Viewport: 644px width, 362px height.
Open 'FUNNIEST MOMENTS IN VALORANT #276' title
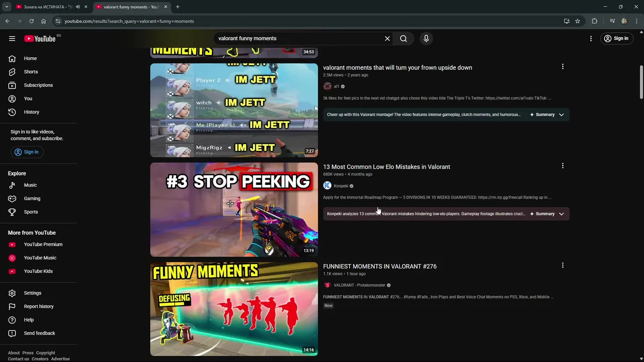tap(380, 266)
